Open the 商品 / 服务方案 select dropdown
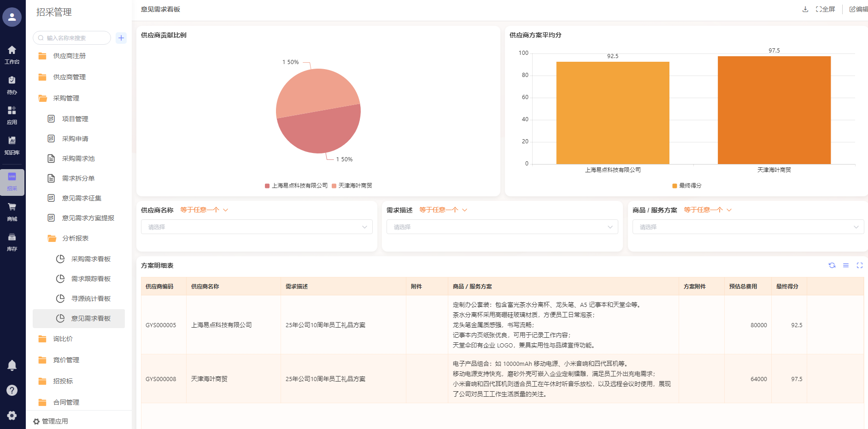 (748, 227)
